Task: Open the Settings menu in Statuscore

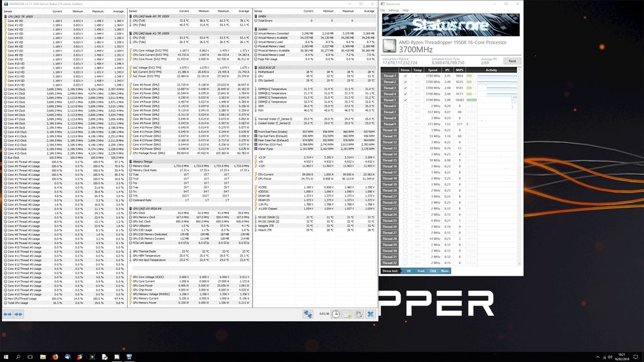Action: 393,10
